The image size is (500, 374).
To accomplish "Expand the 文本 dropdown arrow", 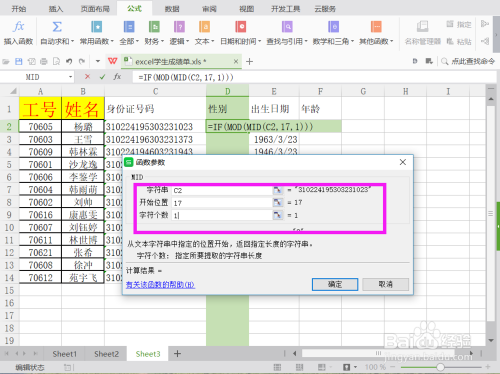I will pos(212,42).
